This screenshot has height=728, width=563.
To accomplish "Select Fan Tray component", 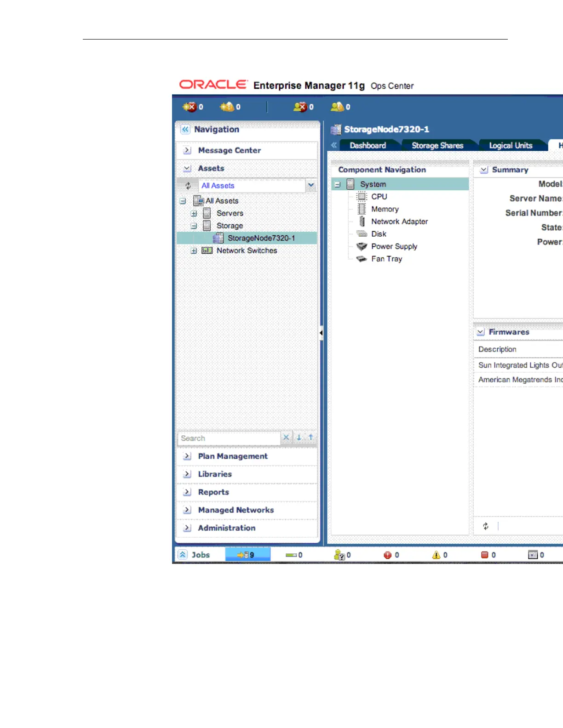I will coord(387,259).
